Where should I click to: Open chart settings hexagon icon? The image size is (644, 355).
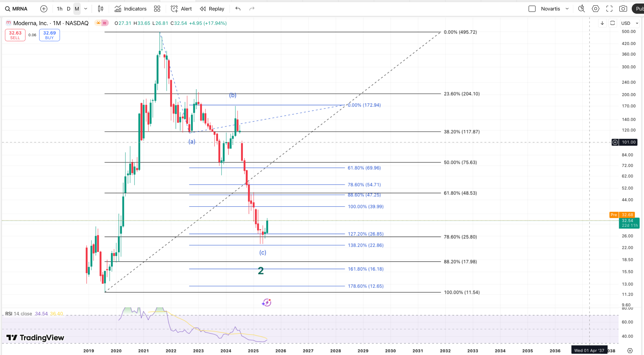pyautogui.click(x=595, y=9)
